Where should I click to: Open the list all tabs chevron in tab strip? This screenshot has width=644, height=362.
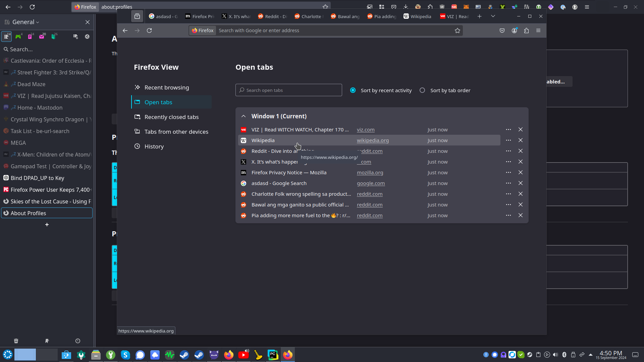(493, 16)
